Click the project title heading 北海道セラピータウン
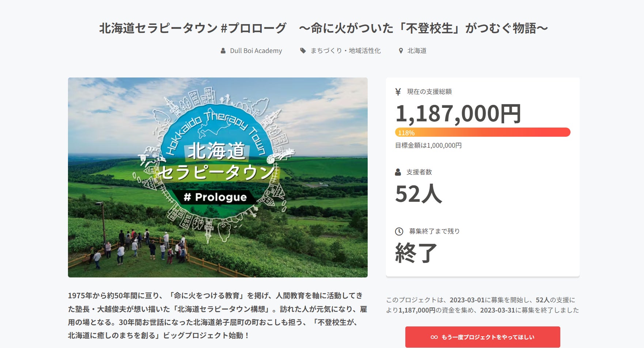644x348 pixels. pos(323,28)
